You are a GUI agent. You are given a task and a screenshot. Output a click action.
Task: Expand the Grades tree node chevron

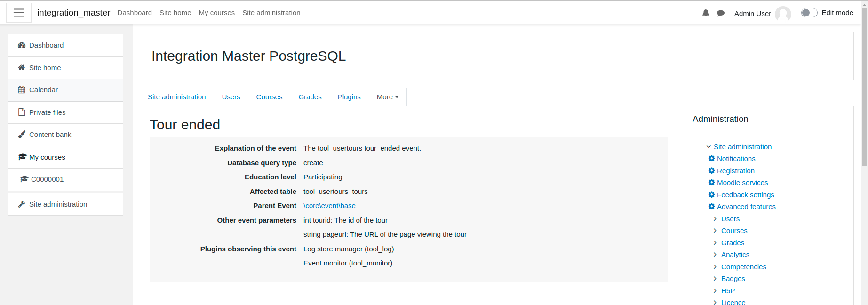click(x=715, y=243)
